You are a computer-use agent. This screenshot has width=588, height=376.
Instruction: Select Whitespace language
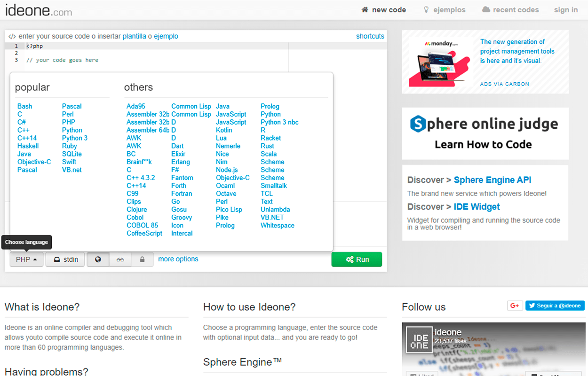click(x=278, y=225)
